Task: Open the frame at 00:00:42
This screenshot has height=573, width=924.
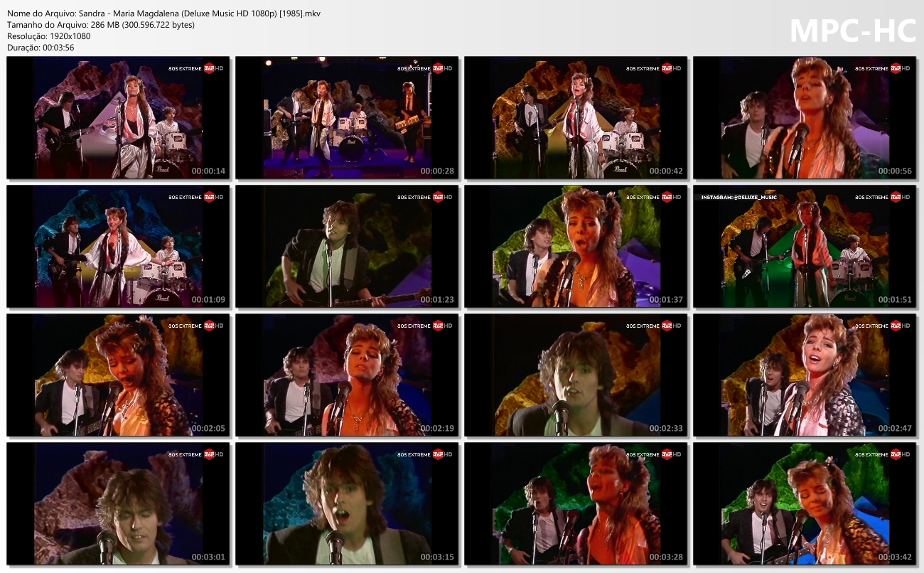Action: pos(576,117)
